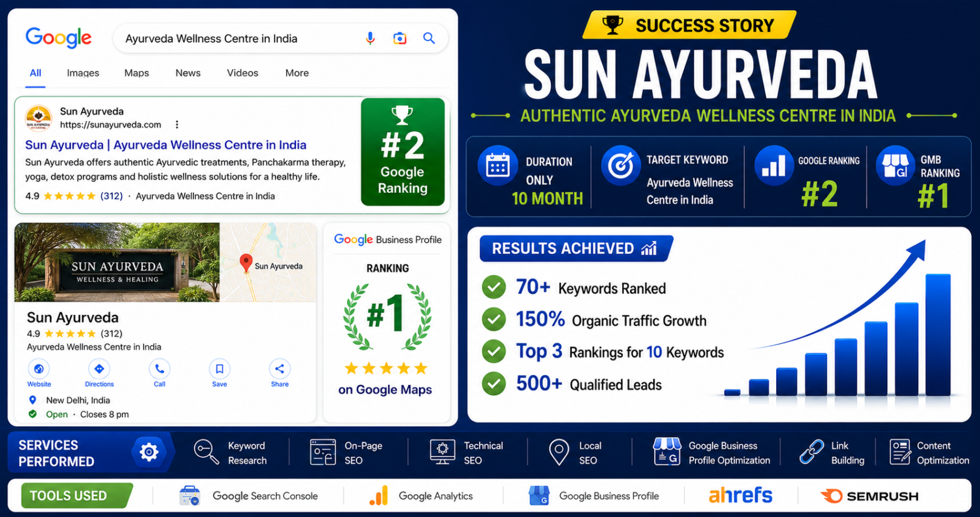Expand the More search options
The image size is (980, 517).
pyautogui.click(x=297, y=73)
